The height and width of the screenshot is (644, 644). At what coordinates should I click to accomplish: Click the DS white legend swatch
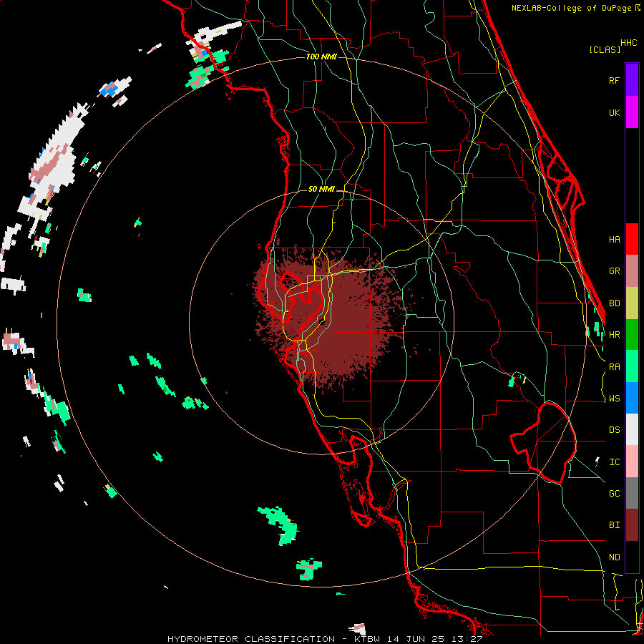(x=632, y=429)
